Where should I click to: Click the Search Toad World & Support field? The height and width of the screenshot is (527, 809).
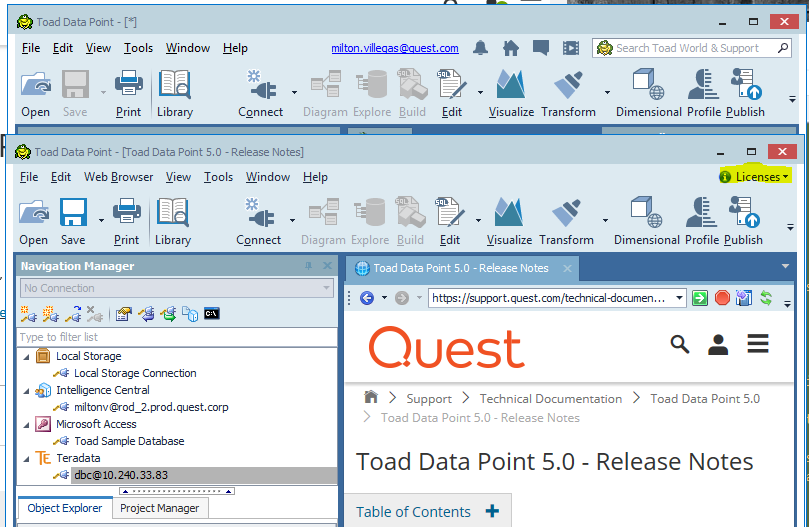(691, 48)
